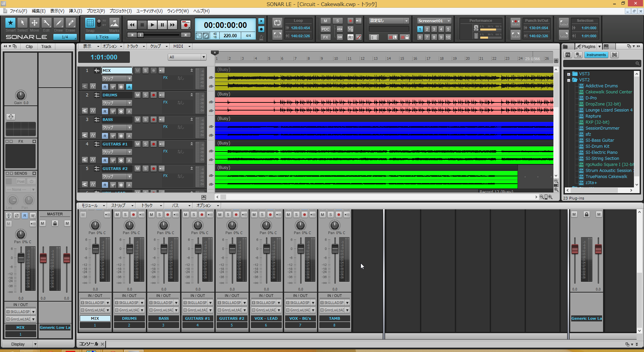Image resolution: width=644 pixels, height=352 pixels.
Task: Open the モジュール console menu
Action: click(x=93, y=206)
